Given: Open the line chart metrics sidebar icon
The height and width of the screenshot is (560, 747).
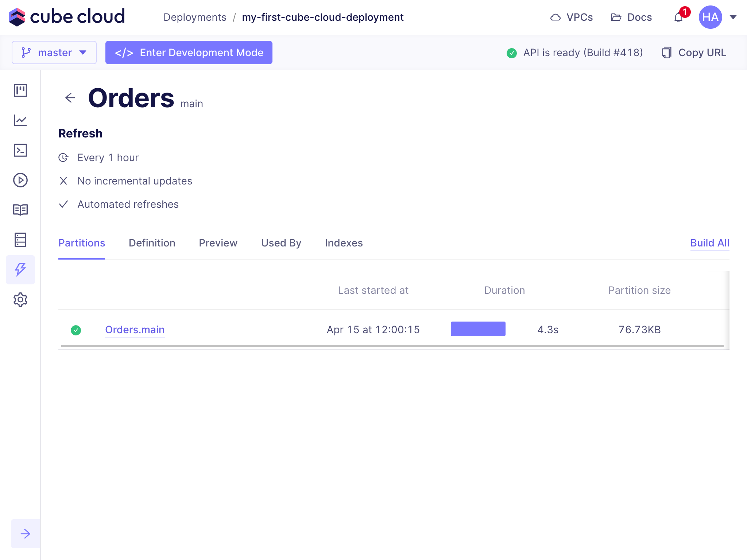Looking at the screenshot, I should click(20, 120).
